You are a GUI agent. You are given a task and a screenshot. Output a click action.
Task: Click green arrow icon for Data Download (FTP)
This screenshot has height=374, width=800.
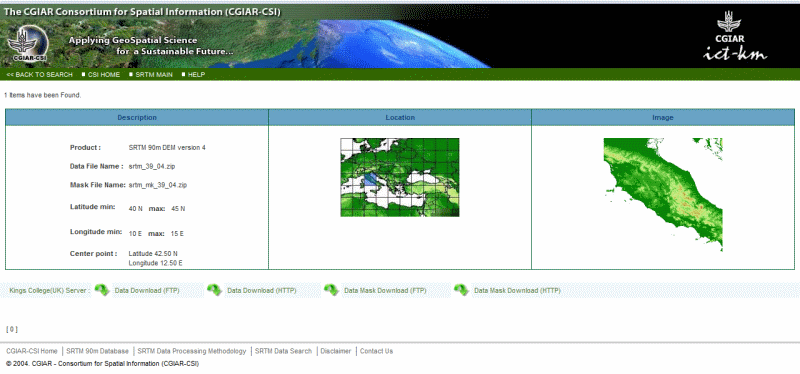[x=103, y=290]
